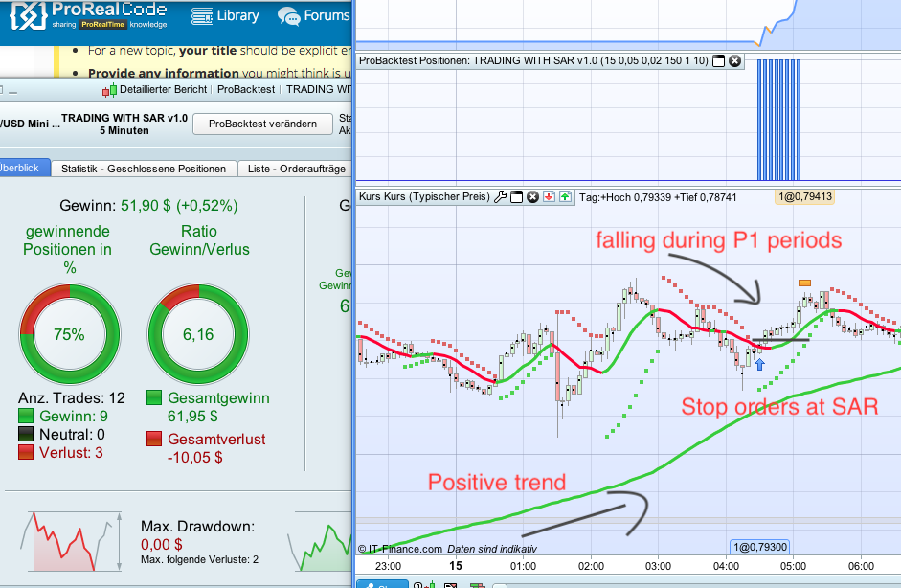
Task: Switch to Liste - Orderaufträge tab
Action: [295, 169]
